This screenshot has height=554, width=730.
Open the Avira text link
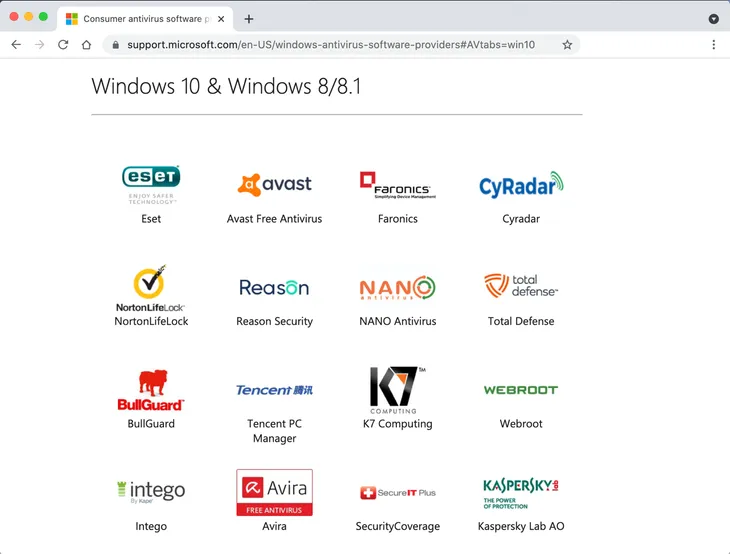click(x=274, y=526)
